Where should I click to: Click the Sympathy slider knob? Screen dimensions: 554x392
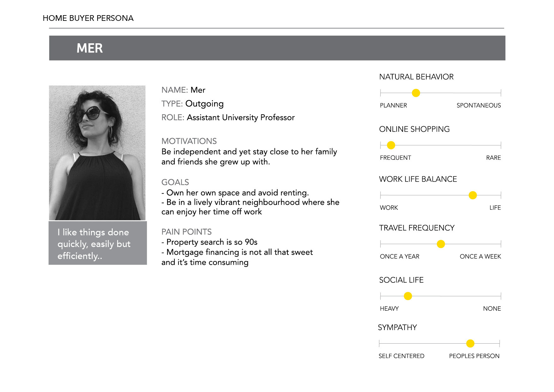[x=470, y=343]
